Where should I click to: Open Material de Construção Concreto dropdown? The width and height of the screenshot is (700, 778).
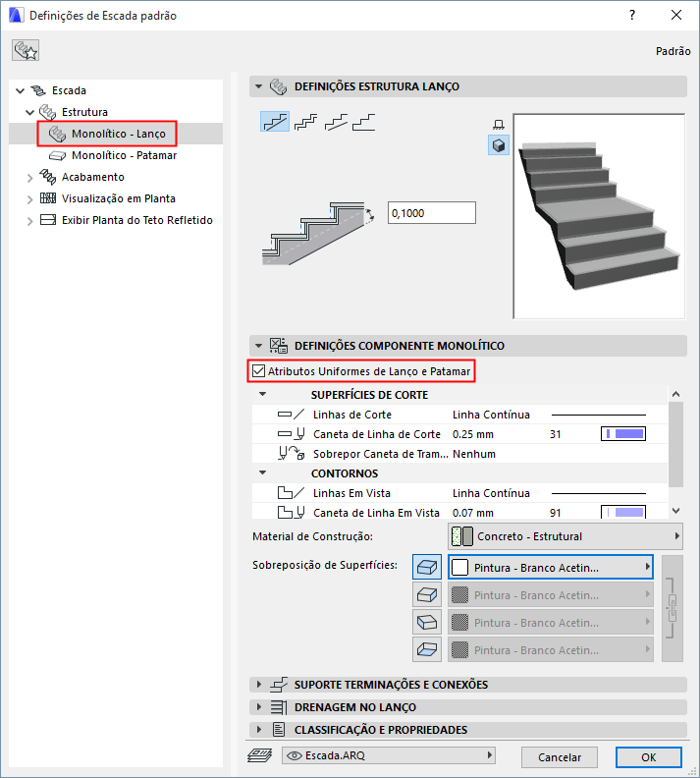click(x=565, y=536)
